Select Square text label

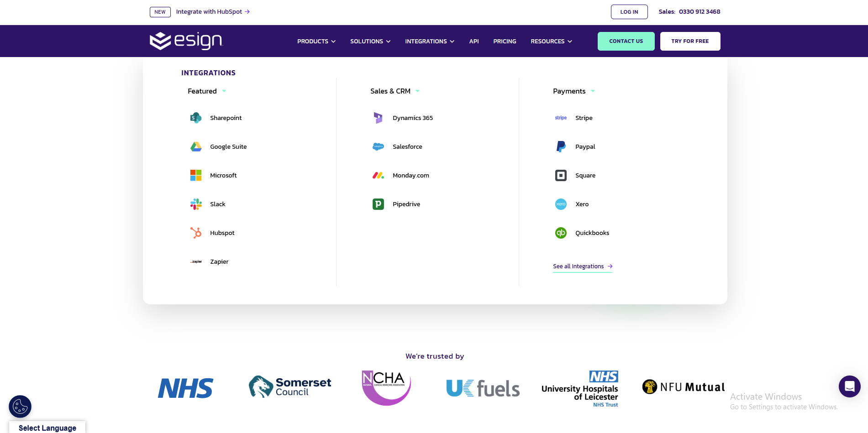click(x=585, y=175)
